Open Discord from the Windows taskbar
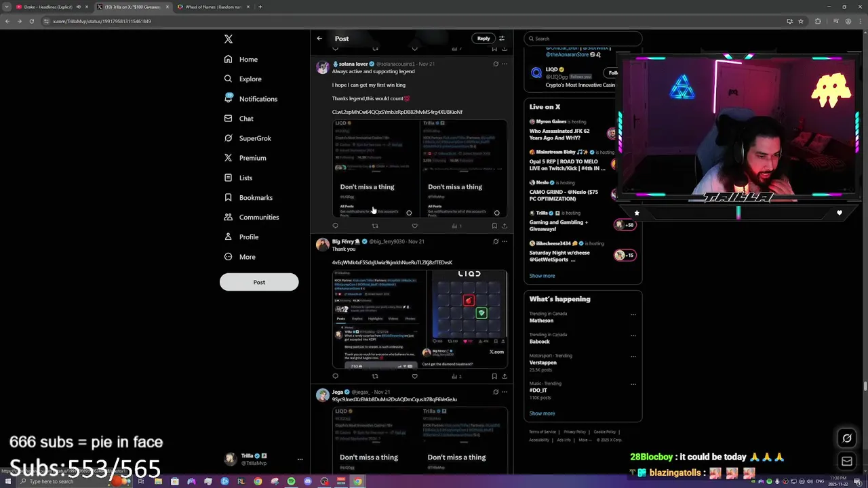Image resolution: width=868 pixels, height=488 pixels. [307, 481]
